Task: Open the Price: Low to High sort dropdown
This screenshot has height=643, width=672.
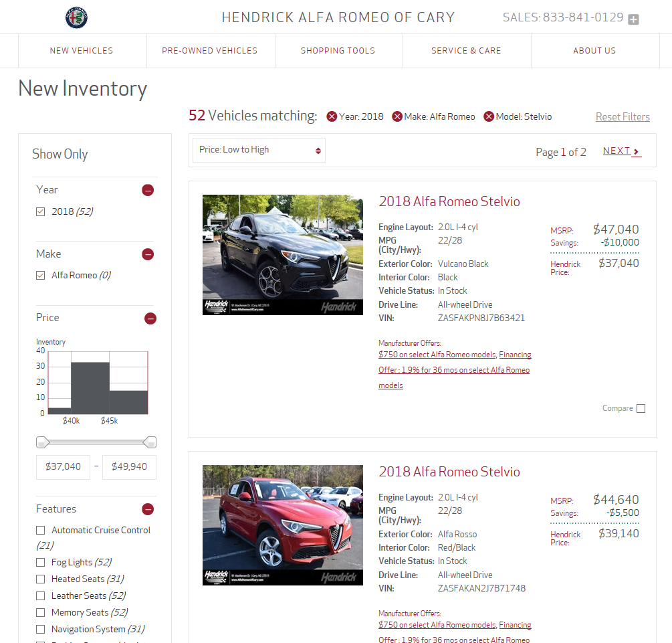Action: (259, 150)
